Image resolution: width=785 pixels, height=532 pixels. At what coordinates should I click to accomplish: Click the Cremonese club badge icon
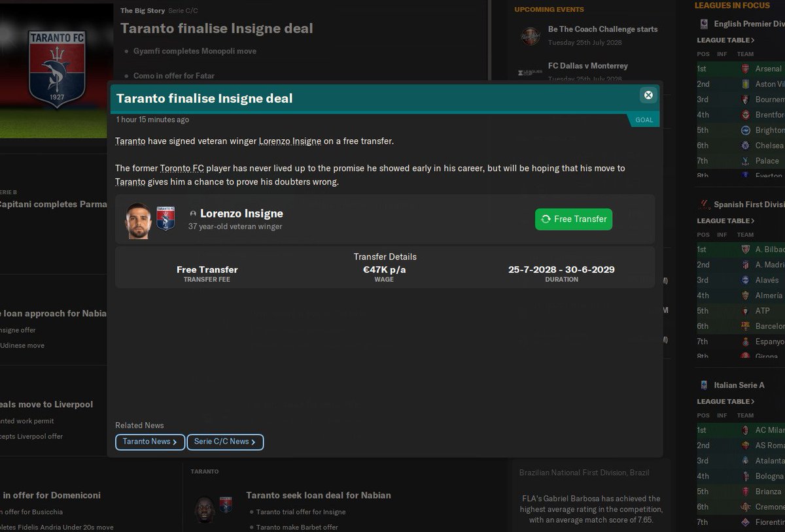pyautogui.click(x=745, y=507)
